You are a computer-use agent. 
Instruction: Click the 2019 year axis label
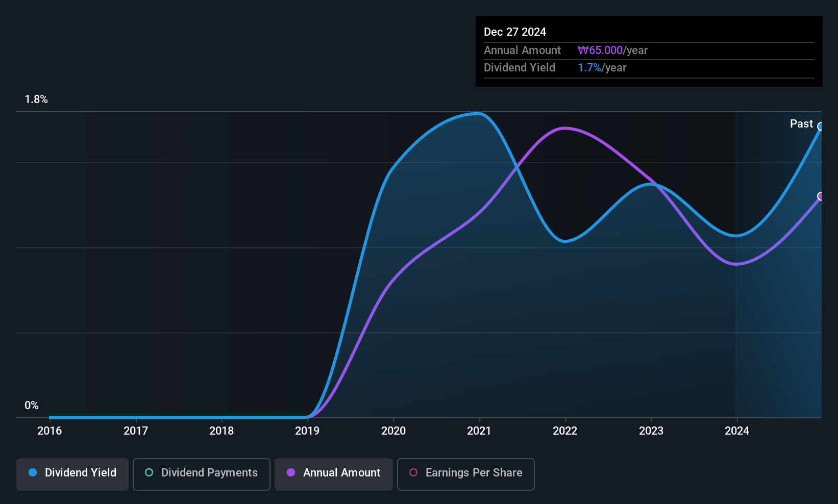coord(307,431)
